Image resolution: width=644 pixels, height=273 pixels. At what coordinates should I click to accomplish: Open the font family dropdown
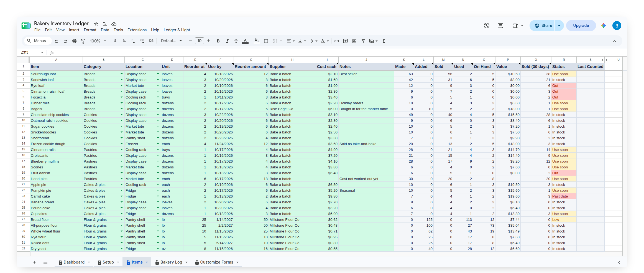pyautogui.click(x=171, y=41)
